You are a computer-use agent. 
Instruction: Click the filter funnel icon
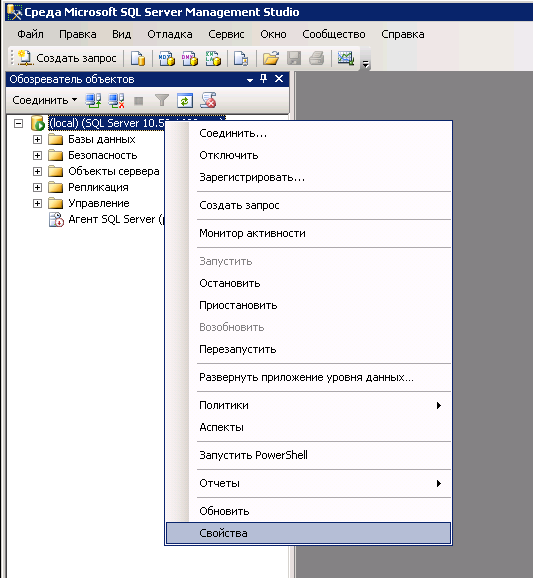pyautogui.click(x=162, y=100)
